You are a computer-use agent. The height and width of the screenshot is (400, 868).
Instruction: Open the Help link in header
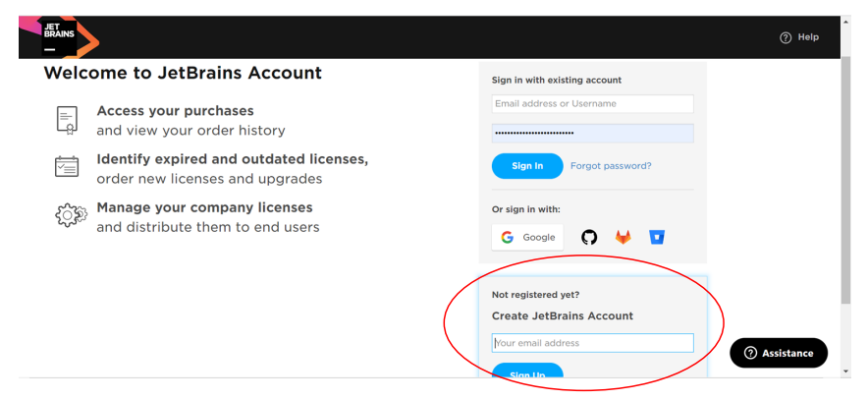pos(799,37)
